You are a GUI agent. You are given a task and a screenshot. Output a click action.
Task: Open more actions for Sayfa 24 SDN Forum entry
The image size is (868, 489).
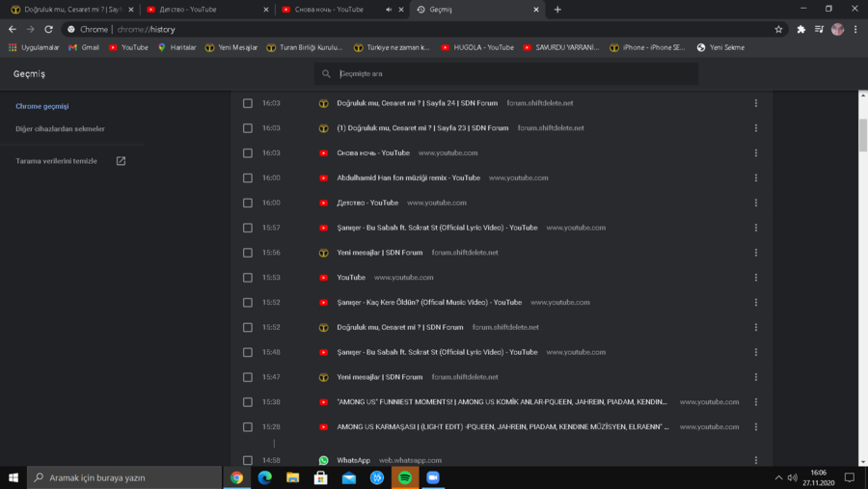pyautogui.click(x=755, y=103)
